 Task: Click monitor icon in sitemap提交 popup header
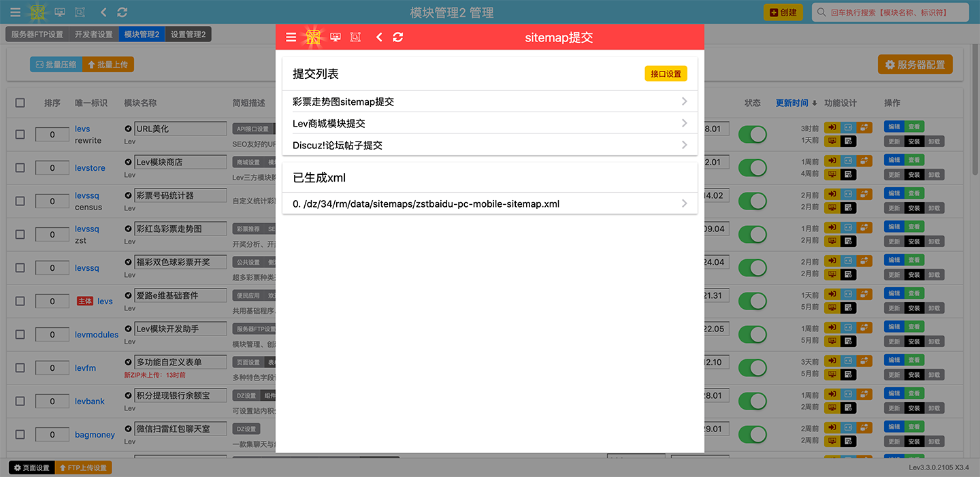point(336,37)
